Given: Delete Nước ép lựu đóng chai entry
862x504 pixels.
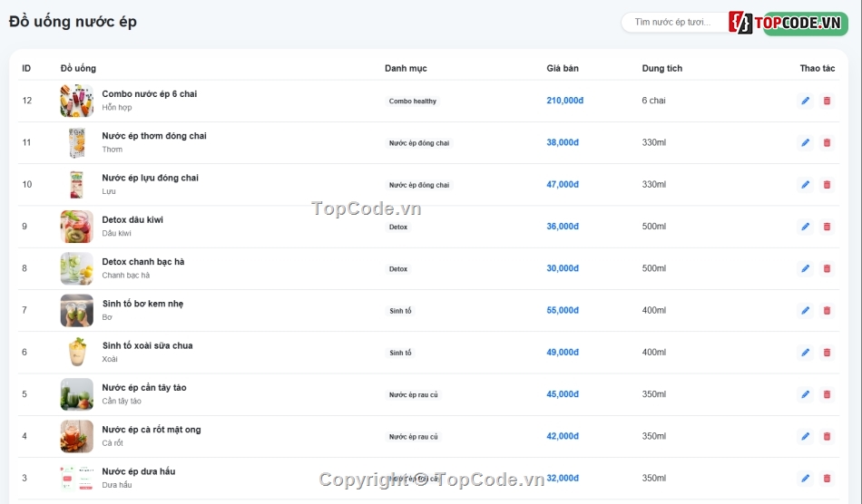Looking at the screenshot, I should click(827, 185).
